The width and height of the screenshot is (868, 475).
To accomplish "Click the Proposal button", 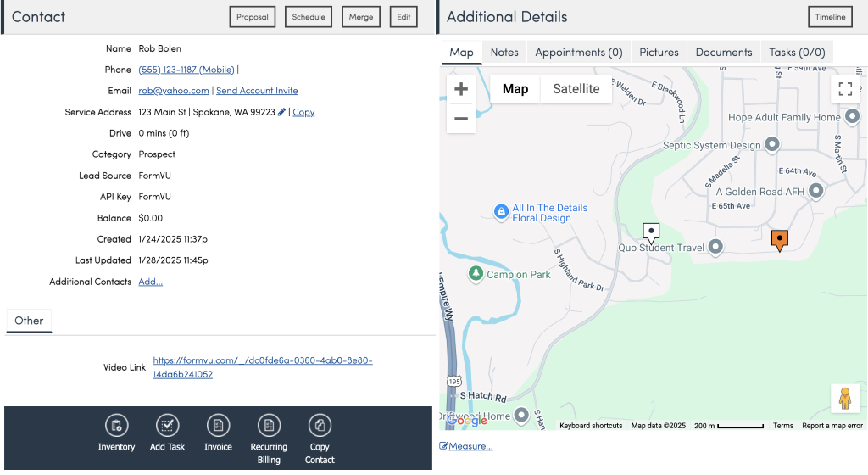I will [253, 17].
